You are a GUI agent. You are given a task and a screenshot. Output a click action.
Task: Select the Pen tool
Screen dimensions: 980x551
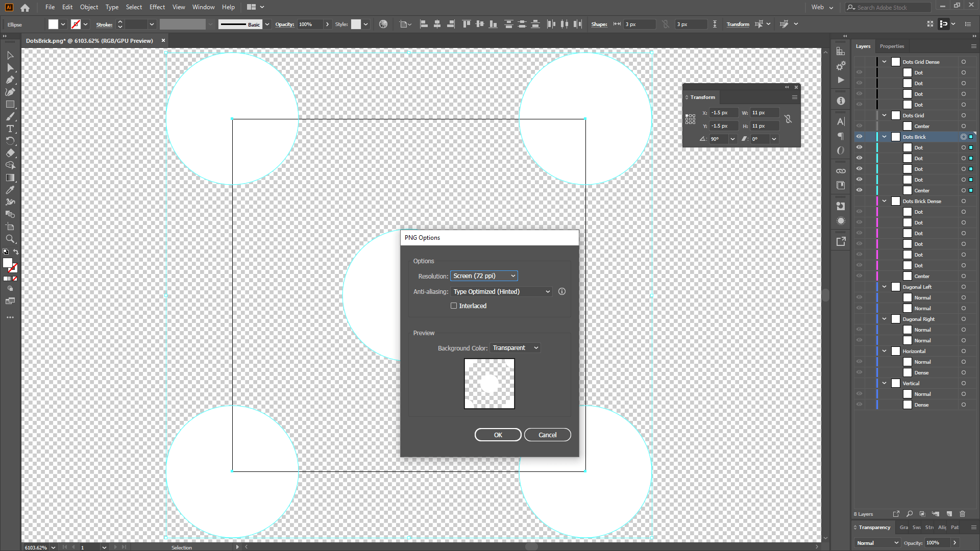[10, 80]
